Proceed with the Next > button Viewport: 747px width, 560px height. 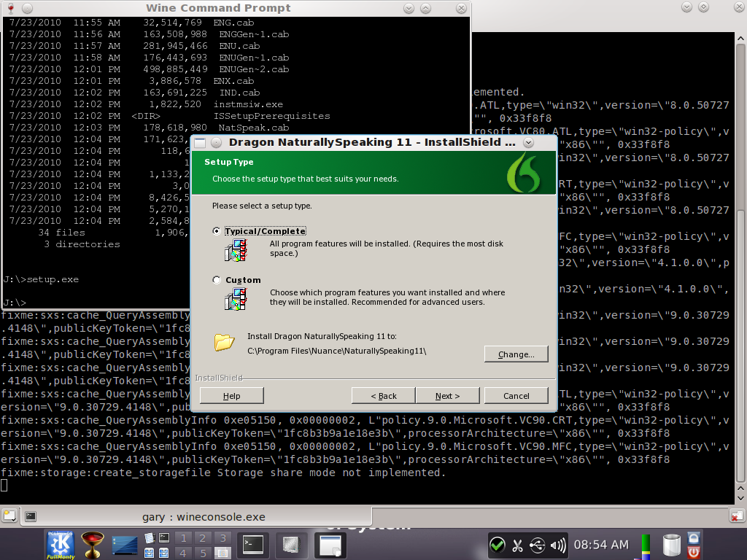[x=447, y=396]
